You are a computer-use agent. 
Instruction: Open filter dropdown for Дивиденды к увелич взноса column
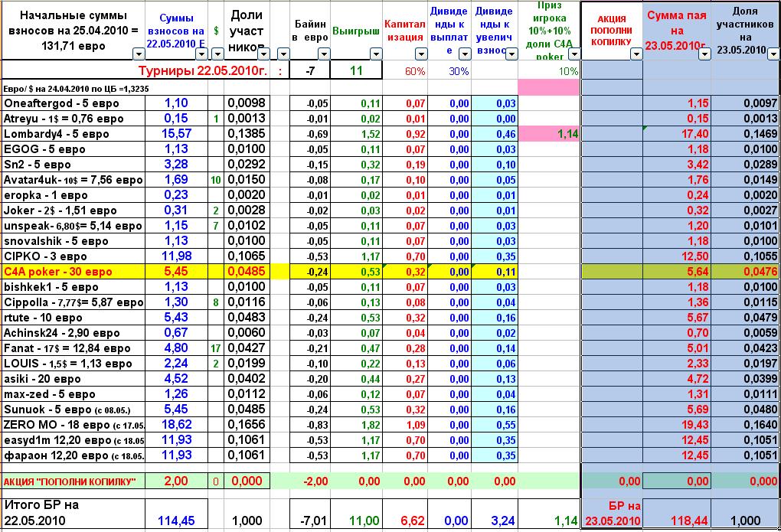511,54
